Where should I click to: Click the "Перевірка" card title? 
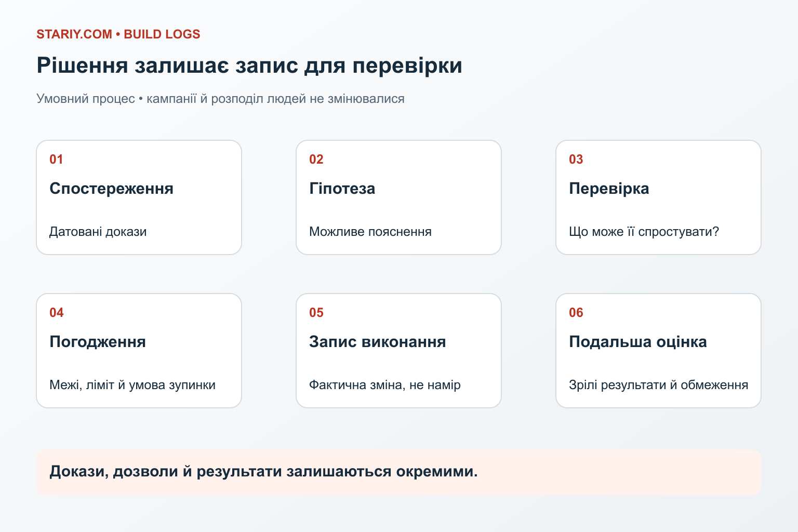pyautogui.click(x=609, y=188)
